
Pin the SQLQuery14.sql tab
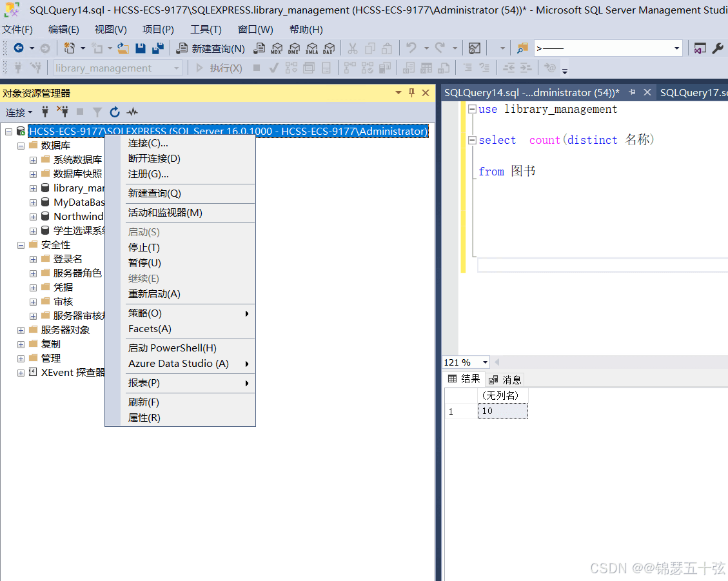[x=632, y=92]
